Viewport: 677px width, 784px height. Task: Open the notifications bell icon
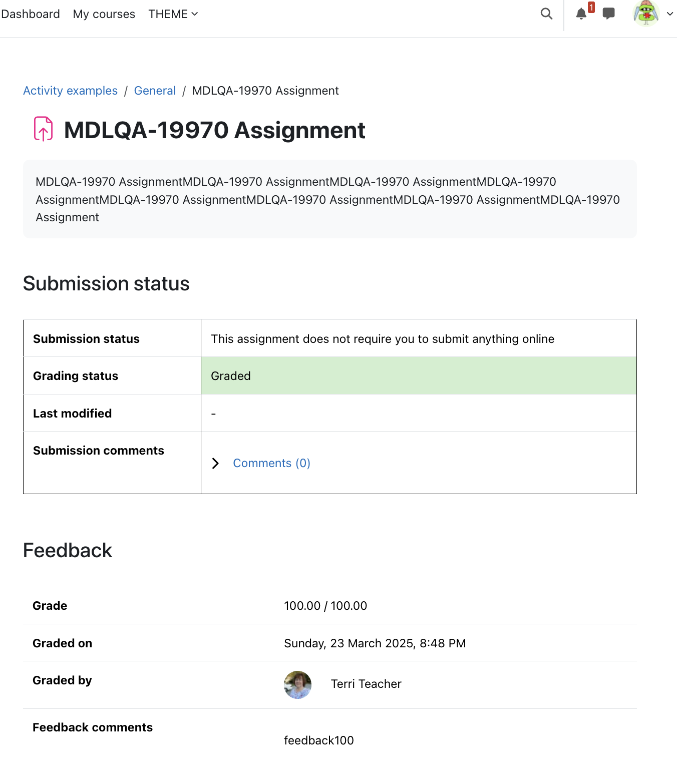coord(581,14)
